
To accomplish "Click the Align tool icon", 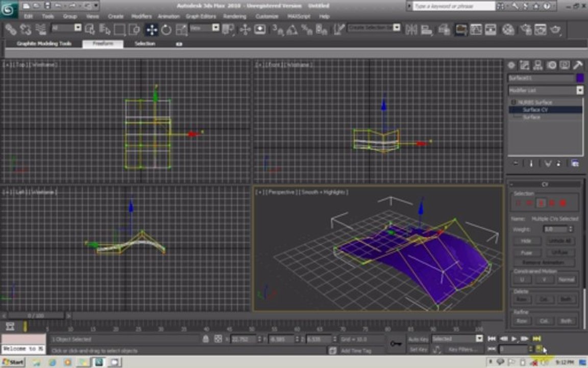I will point(426,29).
